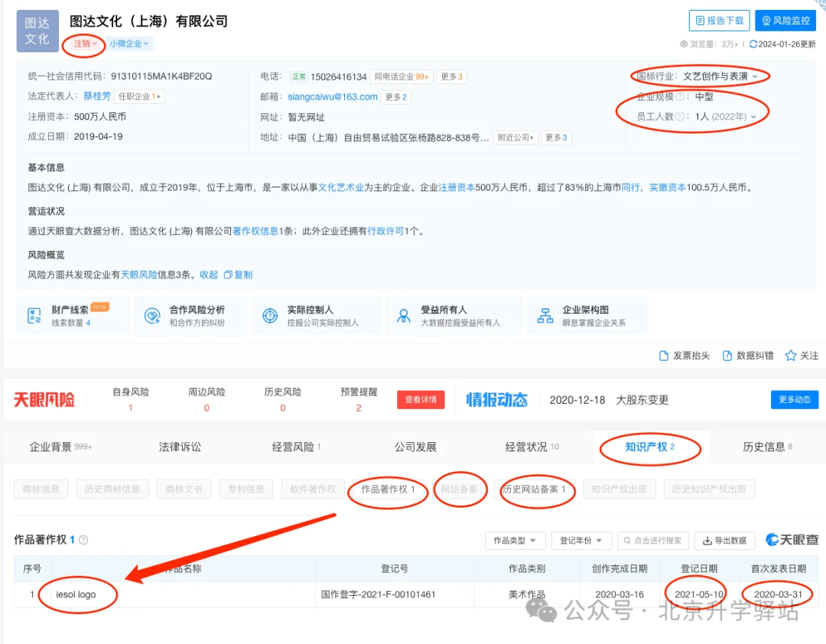Show 更多 2 email addresses
The image size is (826, 644).
coord(396,97)
